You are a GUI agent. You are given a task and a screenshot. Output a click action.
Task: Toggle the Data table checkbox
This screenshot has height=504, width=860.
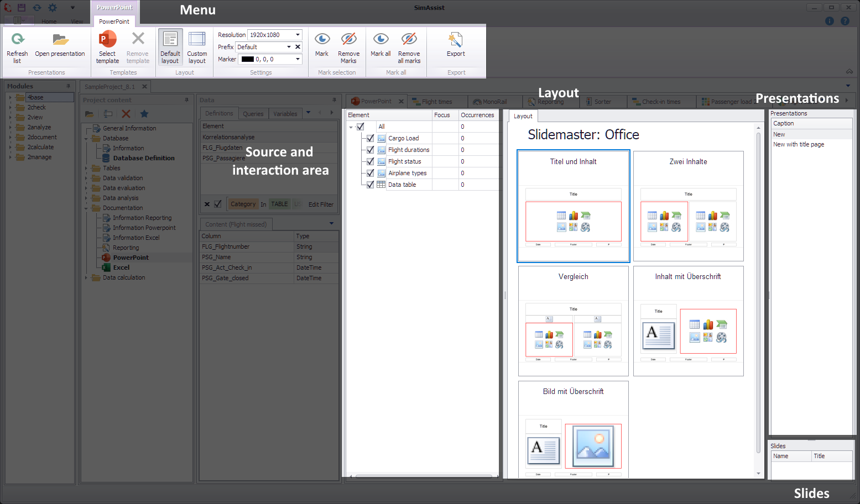click(x=371, y=185)
